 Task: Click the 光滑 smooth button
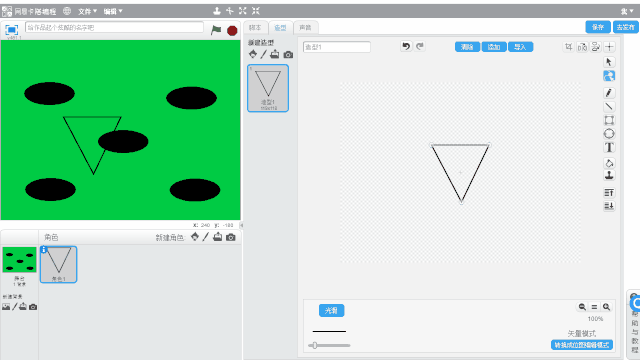(x=331, y=311)
